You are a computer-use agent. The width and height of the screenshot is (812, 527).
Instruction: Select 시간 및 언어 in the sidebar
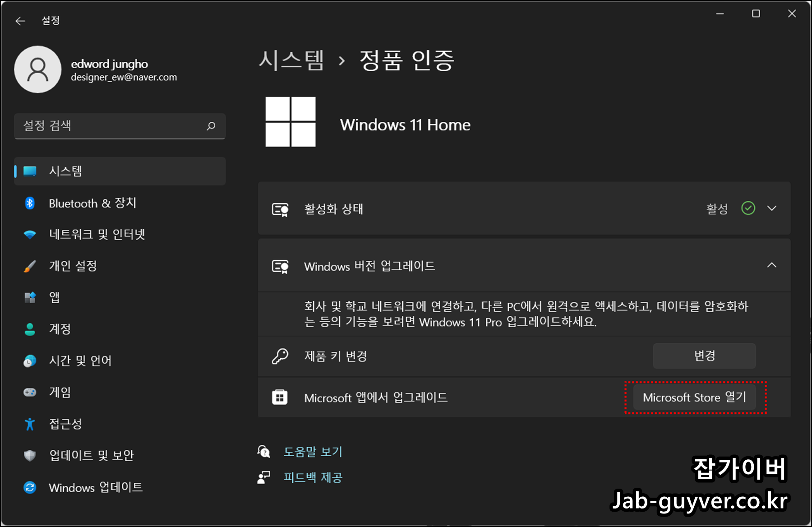(x=30, y=361)
